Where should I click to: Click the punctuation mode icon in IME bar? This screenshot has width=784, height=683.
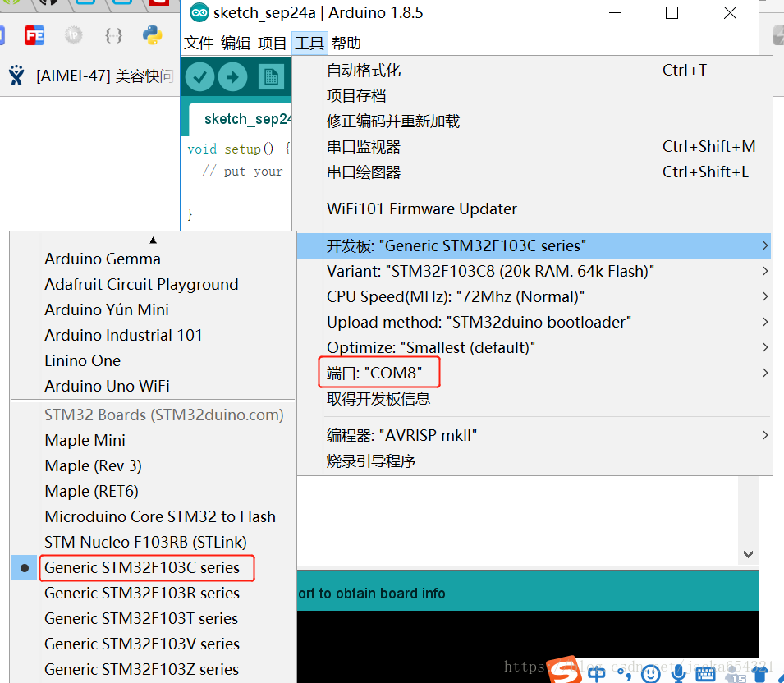click(624, 675)
